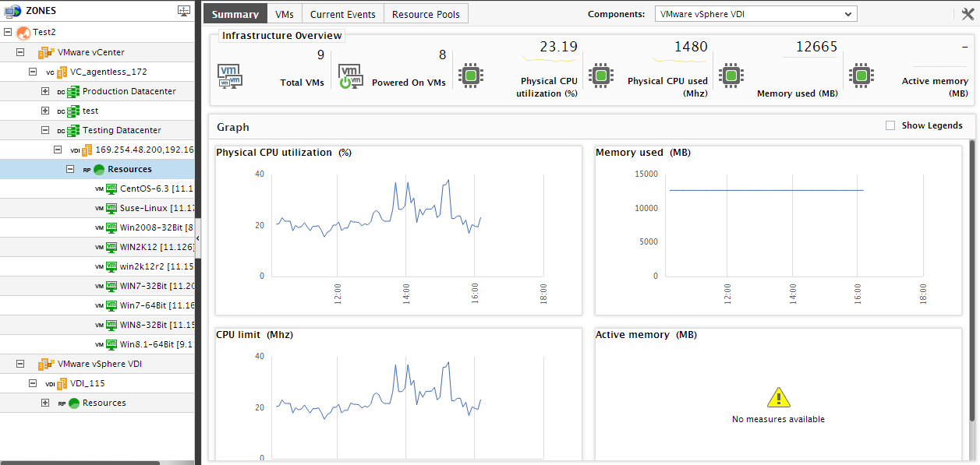Image resolution: width=980 pixels, height=465 pixels.
Task: Click the WIN8-32Bit VM icon
Action: (x=111, y=325)
